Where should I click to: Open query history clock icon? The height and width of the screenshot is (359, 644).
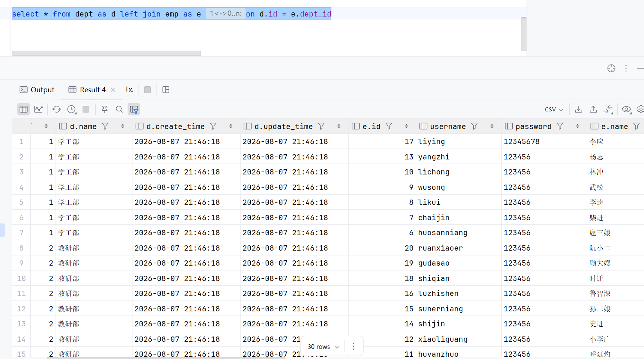tap(72, 109)
